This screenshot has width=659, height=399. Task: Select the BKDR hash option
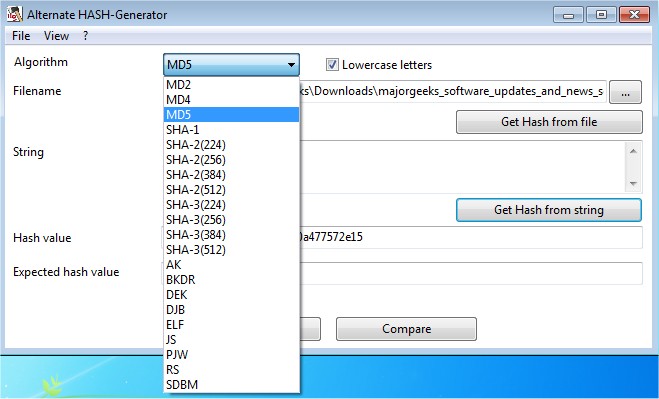[231, 280]
